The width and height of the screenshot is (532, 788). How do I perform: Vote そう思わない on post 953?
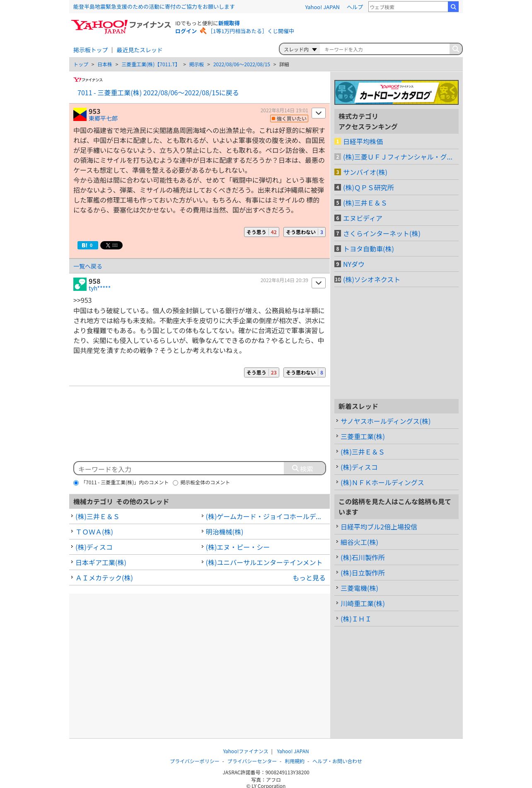pyautogui.click(x=305, y=232)
